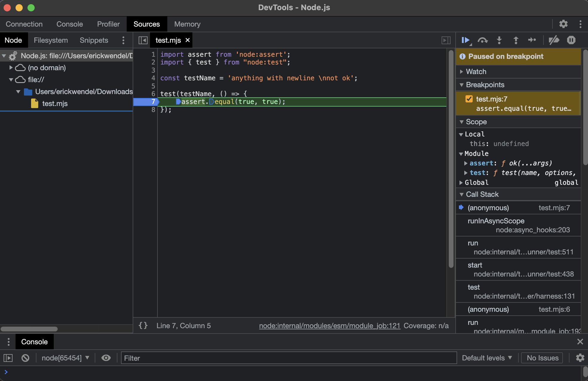Select the runInAsyncScope call stack frame

point(518,225)
